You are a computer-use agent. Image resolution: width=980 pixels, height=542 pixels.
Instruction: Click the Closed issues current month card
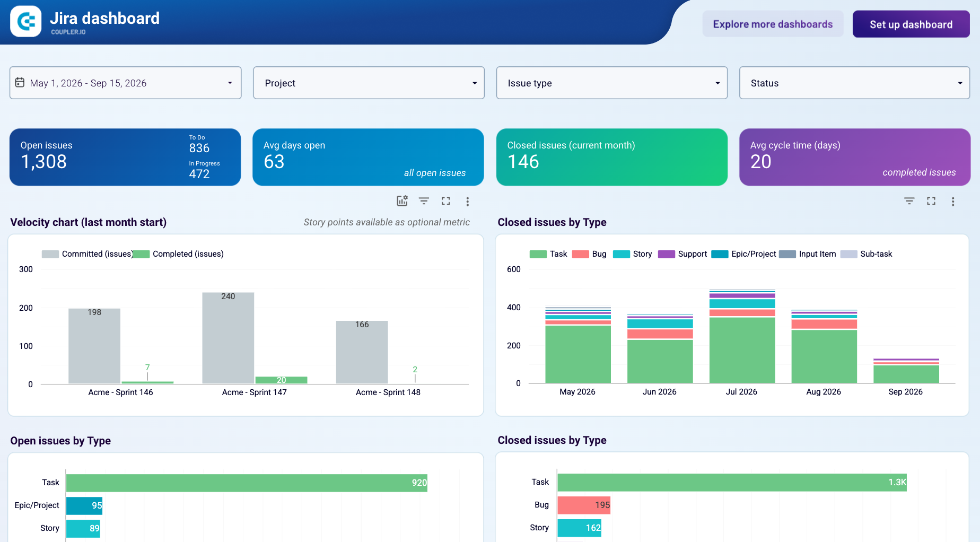pyautogui.click(x=611, y=157)
